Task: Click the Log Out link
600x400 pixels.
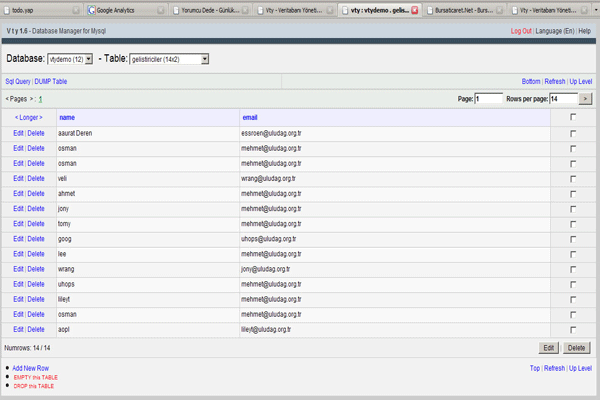Action: click(520, 31)
